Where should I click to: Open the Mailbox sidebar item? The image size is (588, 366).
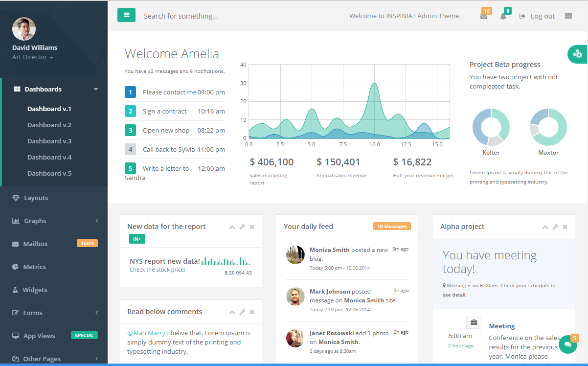[54, 244]
